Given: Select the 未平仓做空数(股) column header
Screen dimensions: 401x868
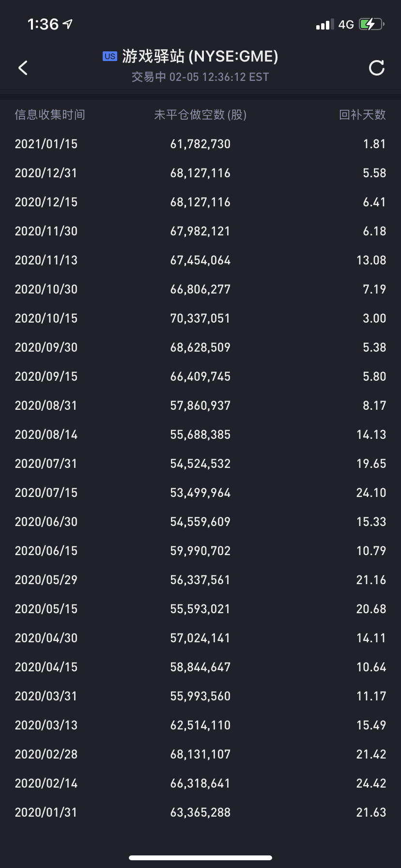Looking at the screenshot, I should click(x=200, y=115).
